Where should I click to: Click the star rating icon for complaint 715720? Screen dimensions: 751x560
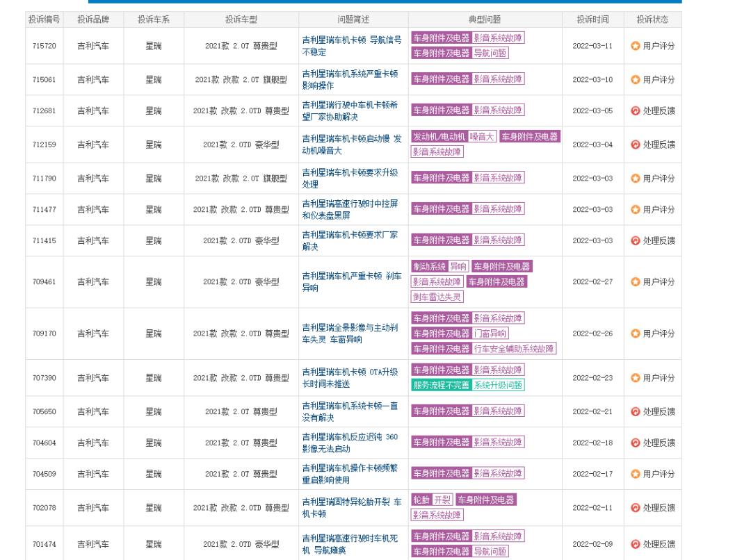click(x=635, y=46)
